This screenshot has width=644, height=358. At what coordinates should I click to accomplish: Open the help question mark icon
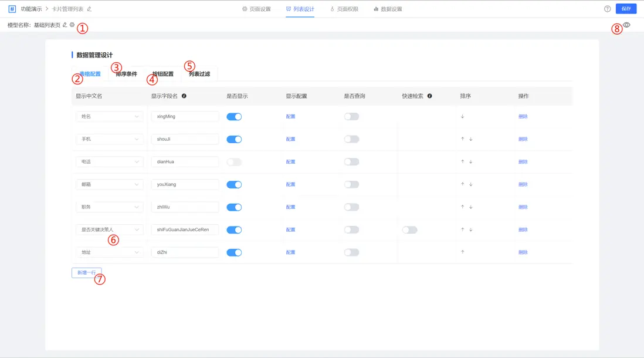tap(608, 9)
